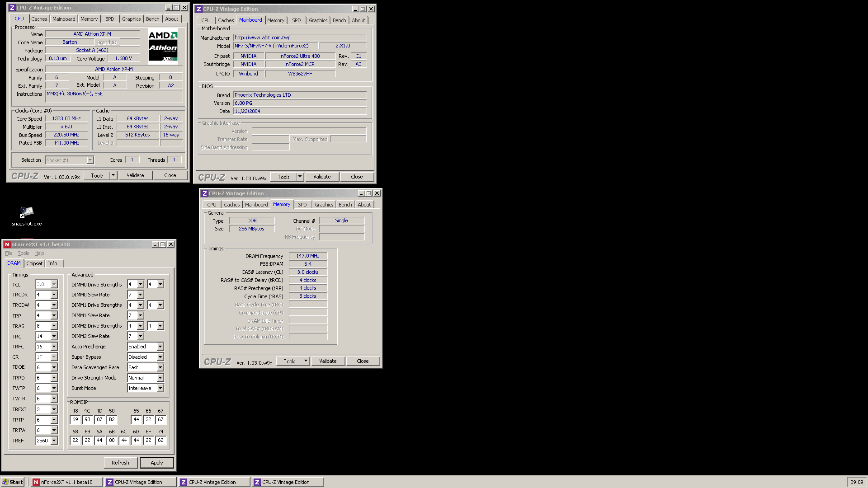Click FSB:DRAM ratio value 6:4
This screenshot has height=488, width=868.
[x=308, y=264]
